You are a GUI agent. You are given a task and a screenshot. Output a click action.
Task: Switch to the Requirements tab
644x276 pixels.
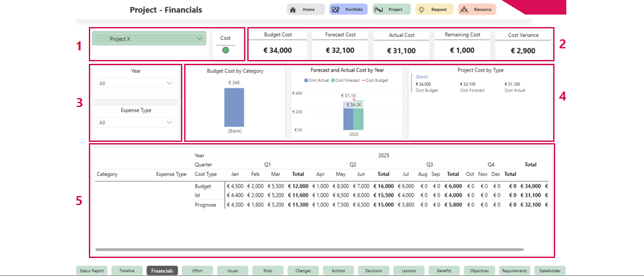coord(515,271)
